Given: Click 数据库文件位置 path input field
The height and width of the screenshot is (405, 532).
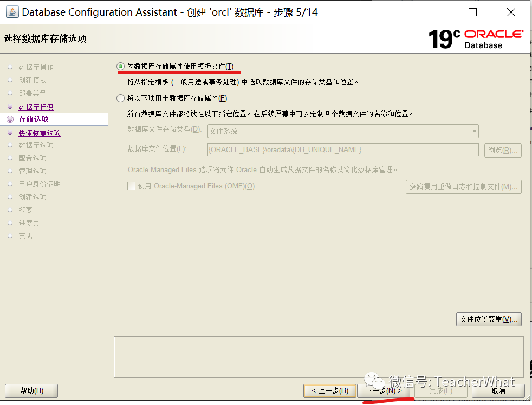Looking at the screenshot, I should [x=343, y=149].
